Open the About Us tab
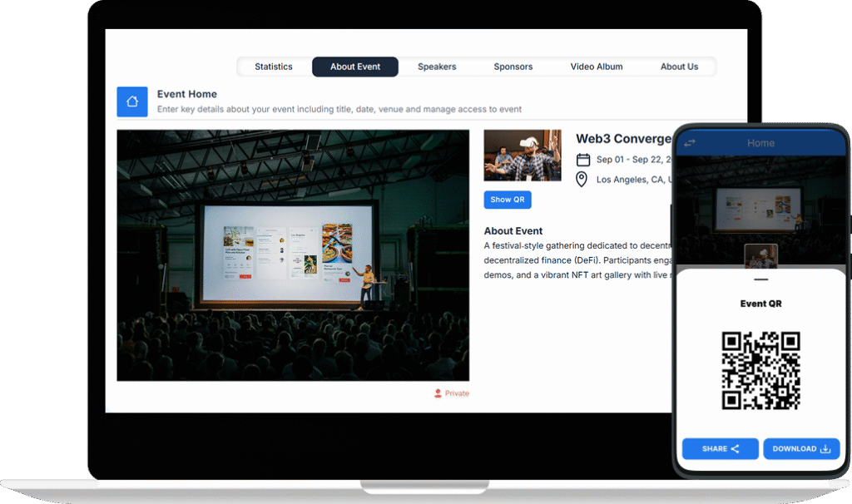Image resolution: width=852 pixels, height=504 pixels. (679, 67)
